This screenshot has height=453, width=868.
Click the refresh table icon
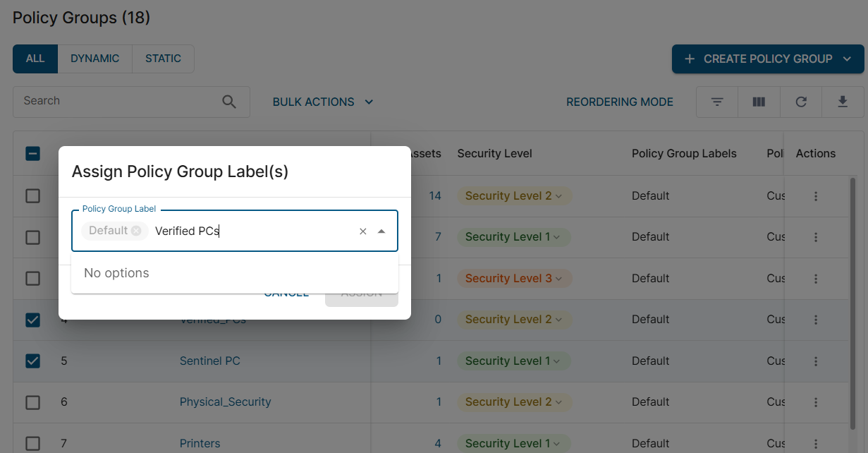click(x=801, y=102)
